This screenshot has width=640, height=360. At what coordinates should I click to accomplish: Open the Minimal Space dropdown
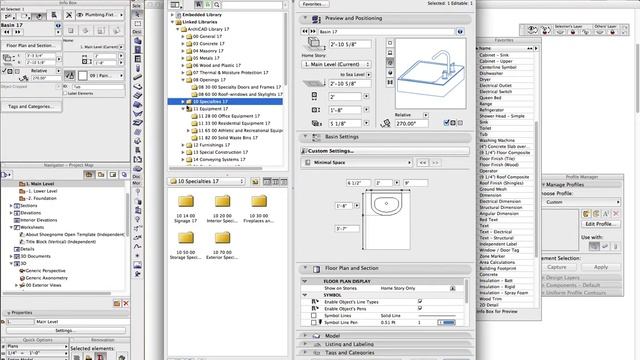pyautogui.click(x=357, y=162)
